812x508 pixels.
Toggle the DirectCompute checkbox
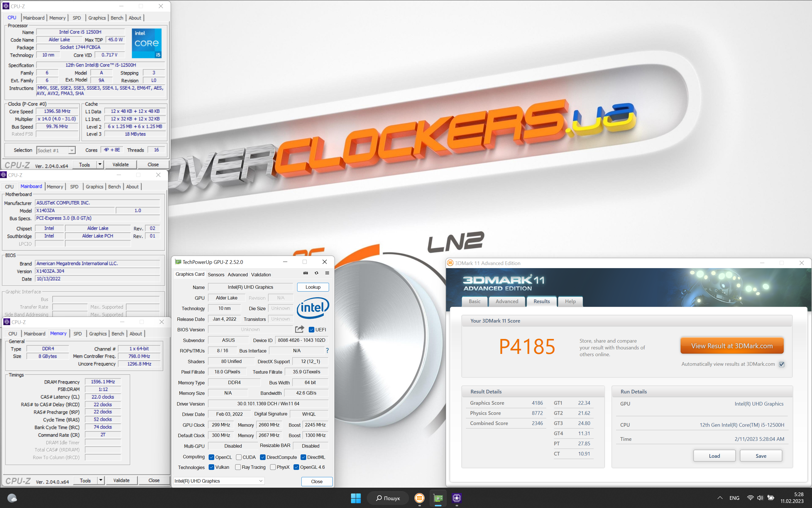point(263,457)
